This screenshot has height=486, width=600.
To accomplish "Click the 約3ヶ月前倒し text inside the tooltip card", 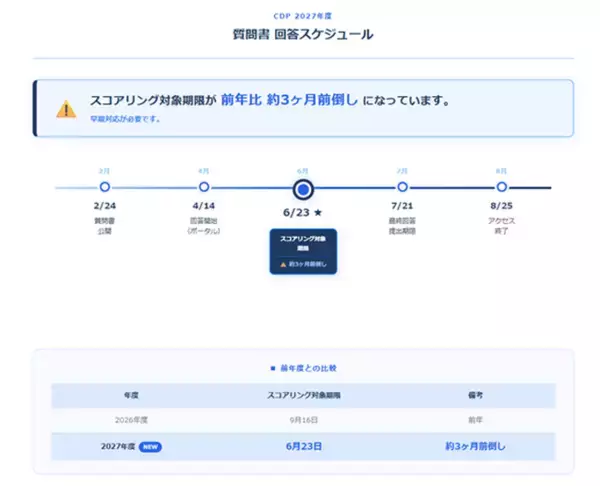I will (308, 264).
